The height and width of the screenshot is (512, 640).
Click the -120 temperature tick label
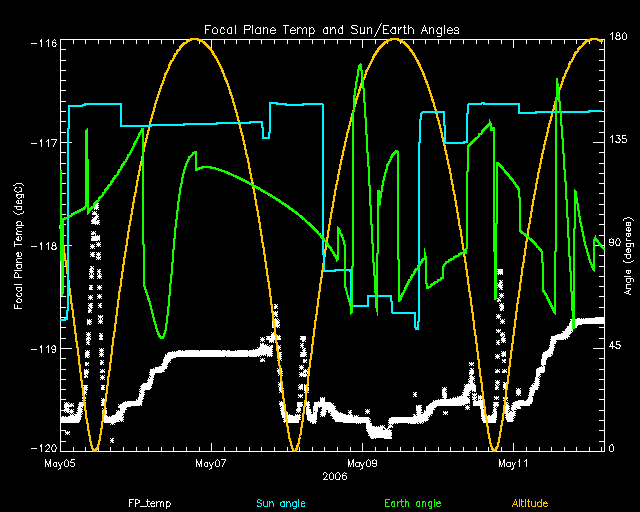click(43, 449)
